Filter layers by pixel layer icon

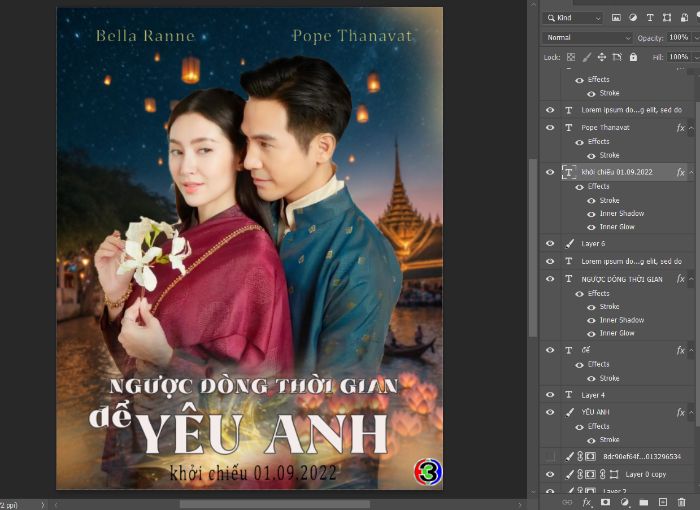pyautogui.click(x=616, y=18)
